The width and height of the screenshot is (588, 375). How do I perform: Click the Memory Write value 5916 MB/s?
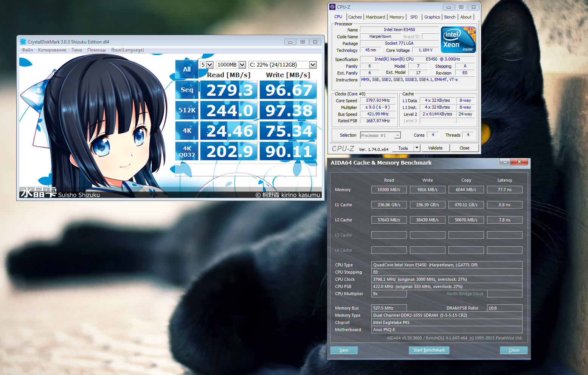pos(427,190)
